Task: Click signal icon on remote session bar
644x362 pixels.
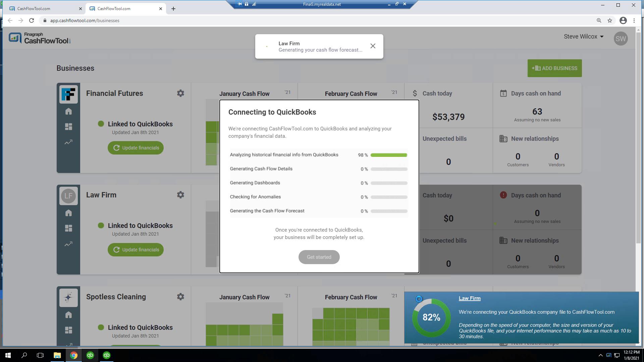Action: (x=254, y=4)
